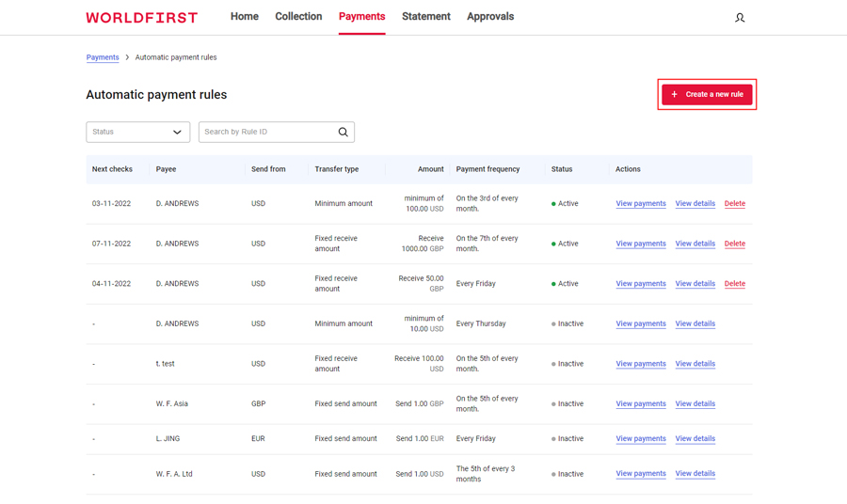Click the WorldFirst logo
Image resolution: width=847 pixels, height=504 pixels.
point(142,18)
